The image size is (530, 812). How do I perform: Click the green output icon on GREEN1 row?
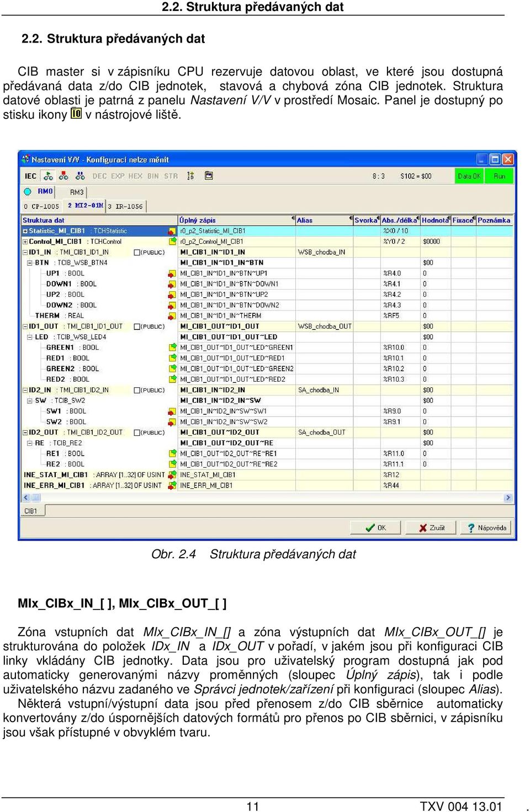pyautogui.click(x=172, y=348)
